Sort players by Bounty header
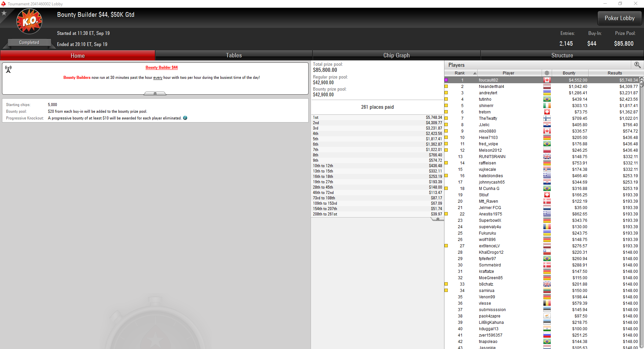 [570, 73]
